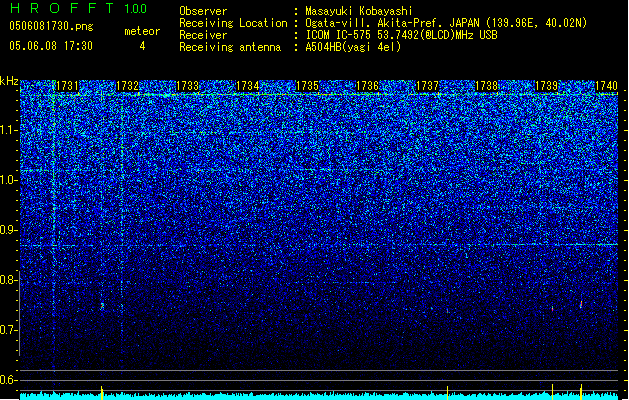Click the 1.0 kHz frequency axis label

(x=9, y=180)
